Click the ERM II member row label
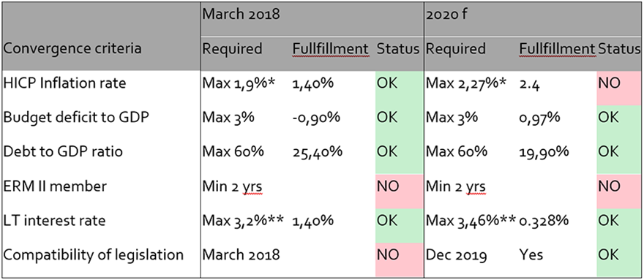The image size is (644, 280). pos(55,186)
